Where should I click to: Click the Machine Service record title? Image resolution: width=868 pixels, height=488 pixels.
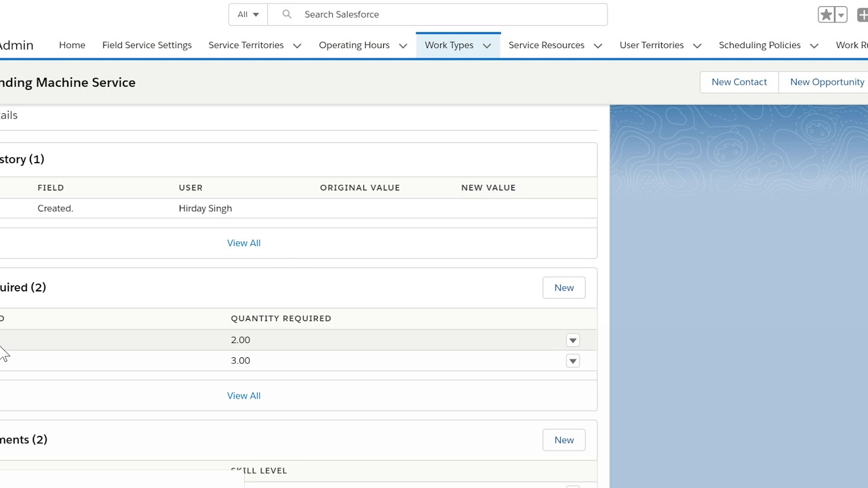tap(68, 82)
